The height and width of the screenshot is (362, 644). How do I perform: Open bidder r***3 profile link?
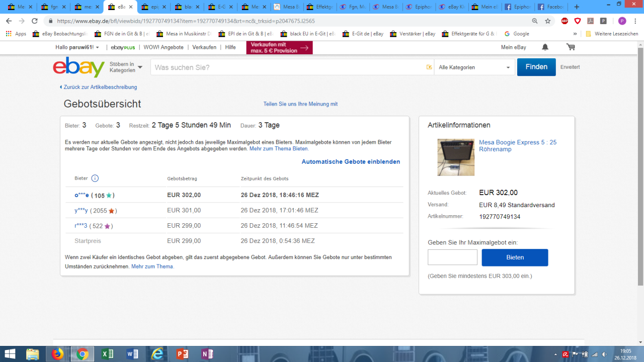[81, 226]
